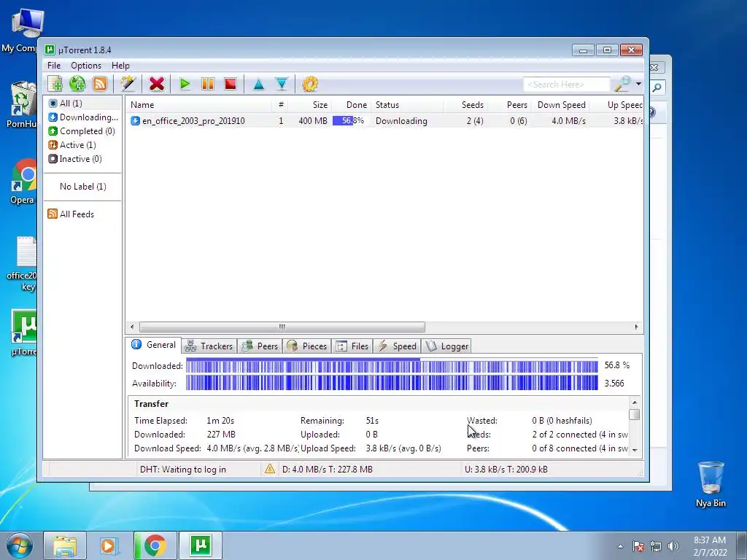Click the horizontal scrollbar thumb of torrent list

[282, 327]
